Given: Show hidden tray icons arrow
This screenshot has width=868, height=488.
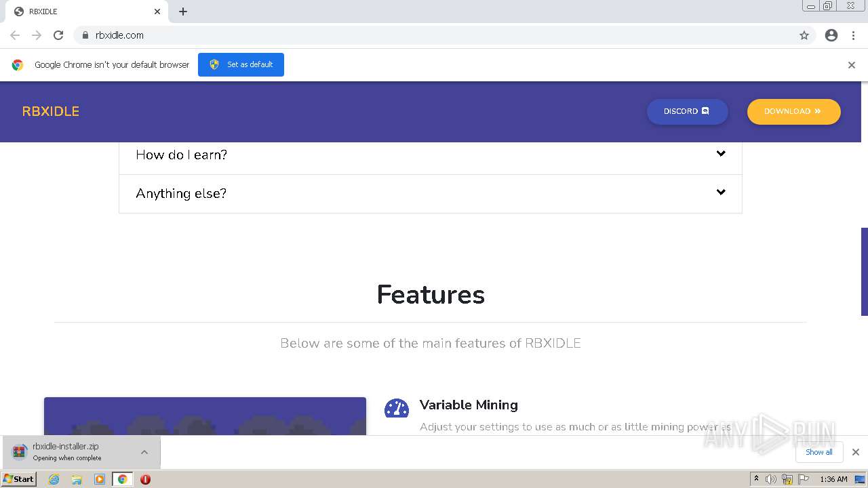Looking at the screenshot, I should [x=756, y=479].
